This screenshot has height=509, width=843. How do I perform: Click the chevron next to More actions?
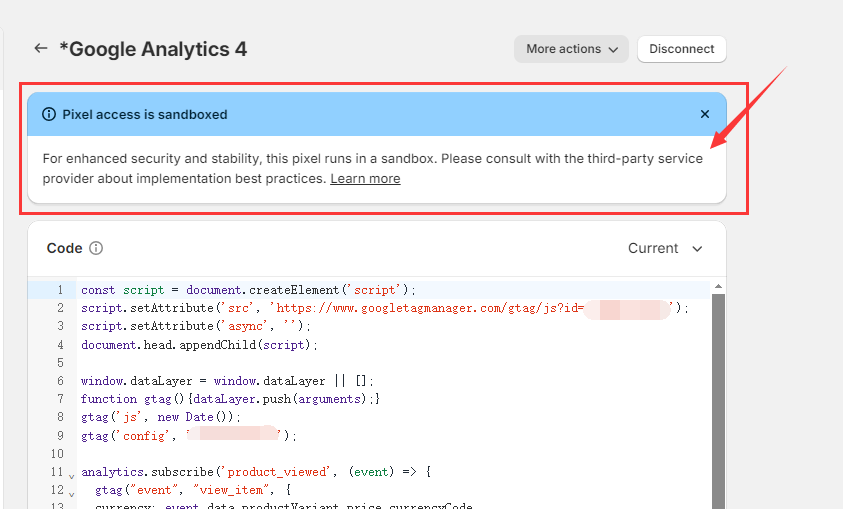pos(613,49)
